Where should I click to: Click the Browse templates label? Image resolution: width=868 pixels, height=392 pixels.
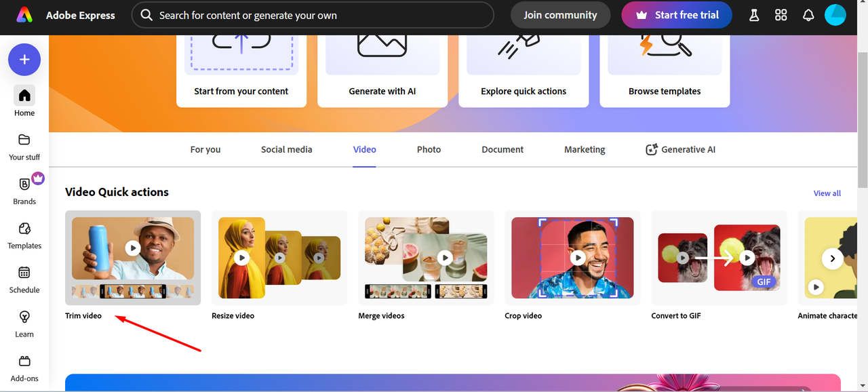pyautogui.click(x=665, y=91)
